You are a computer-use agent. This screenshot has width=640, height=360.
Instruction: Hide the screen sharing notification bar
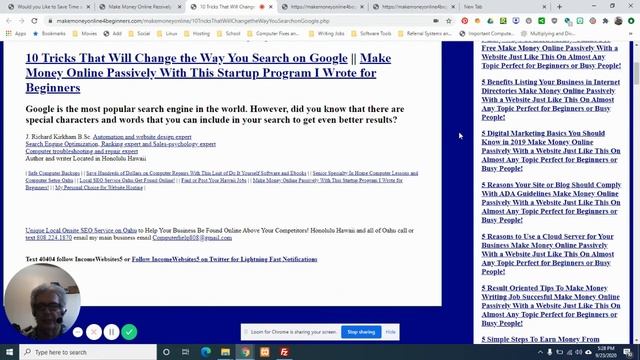click(390, 332)
